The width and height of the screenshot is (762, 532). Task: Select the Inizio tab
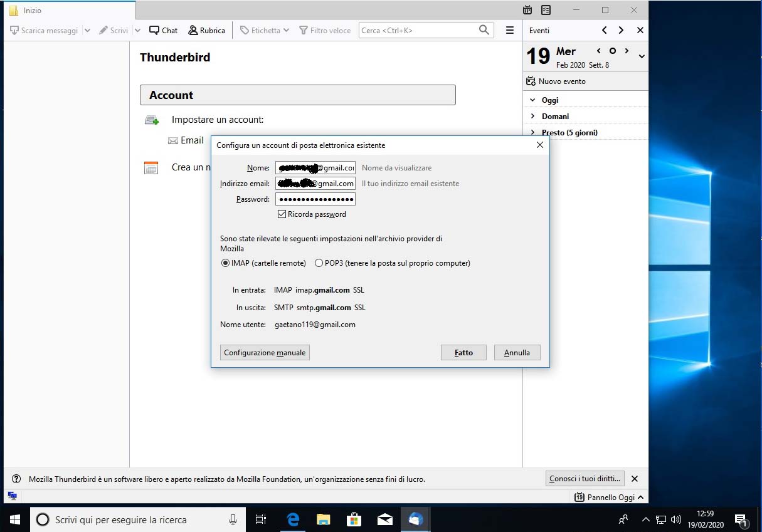point(69,10)
